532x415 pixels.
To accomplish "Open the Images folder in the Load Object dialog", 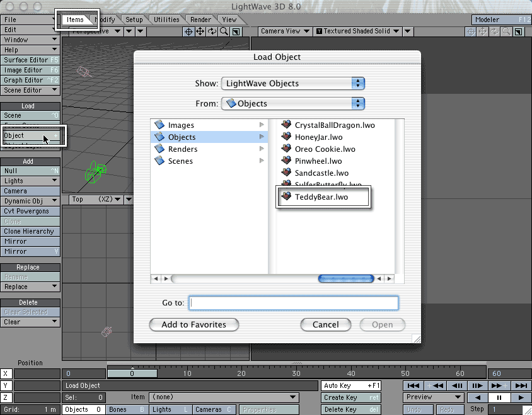I will coord(209,125).
